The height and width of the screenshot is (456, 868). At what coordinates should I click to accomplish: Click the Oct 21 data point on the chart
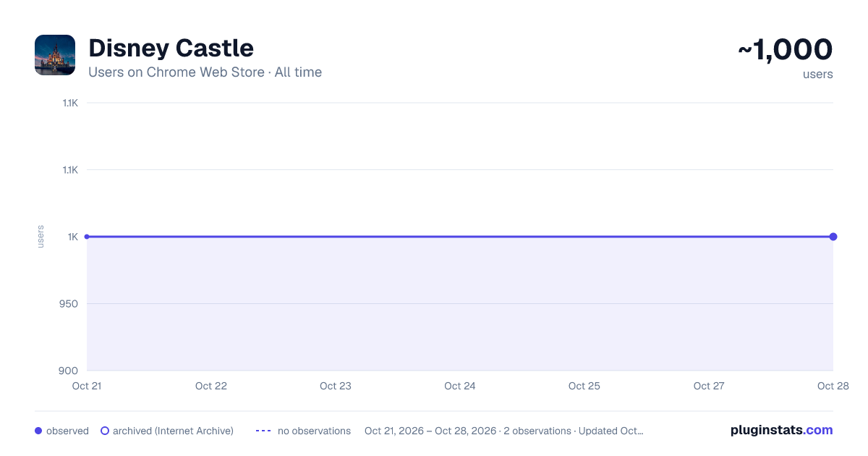(87, 237)
